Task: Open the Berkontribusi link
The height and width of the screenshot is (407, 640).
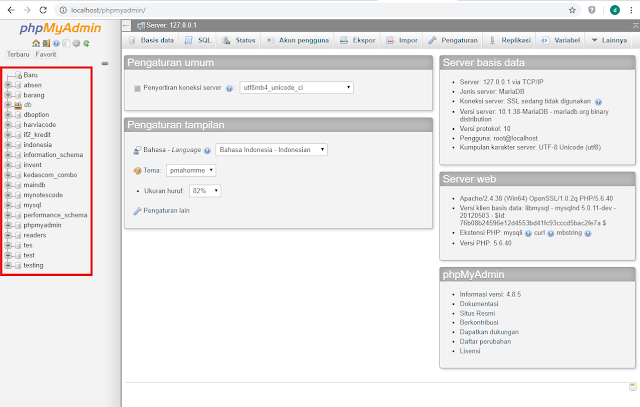Action: [x=479, y=322]
